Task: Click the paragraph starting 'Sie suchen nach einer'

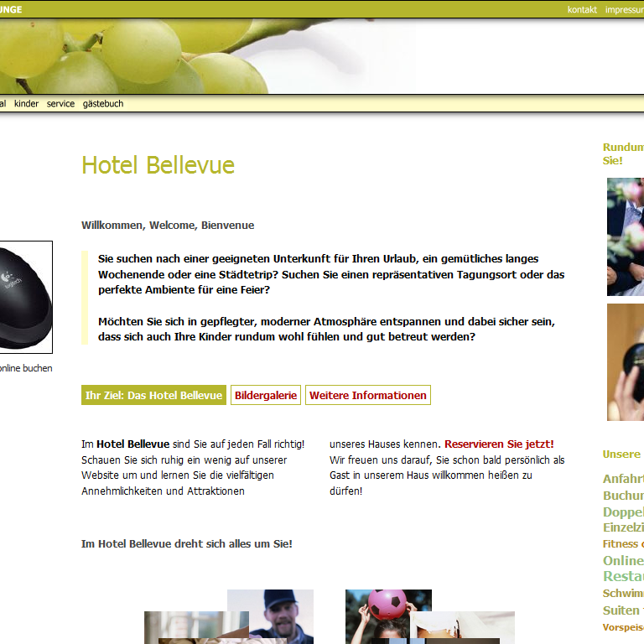Action: coord(331,274)
